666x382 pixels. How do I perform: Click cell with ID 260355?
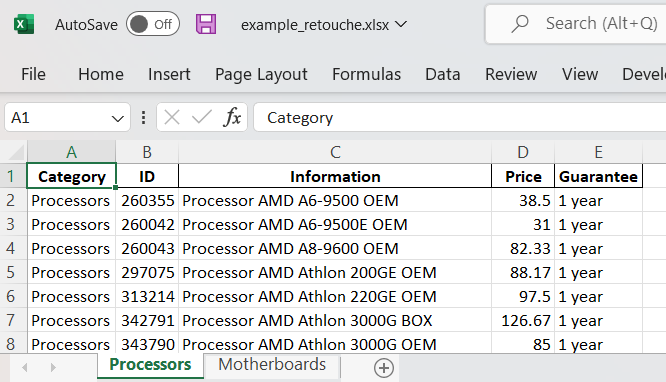[x=147, y=200]
